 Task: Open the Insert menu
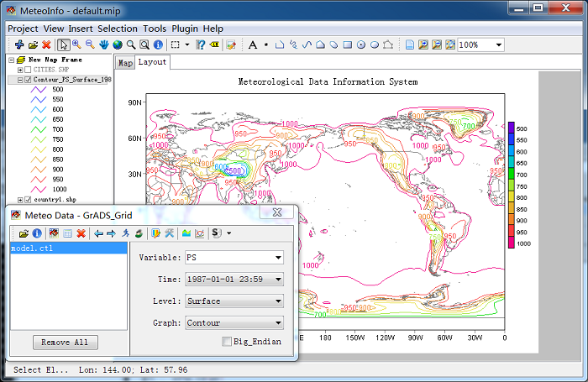[x=81, y=29]
